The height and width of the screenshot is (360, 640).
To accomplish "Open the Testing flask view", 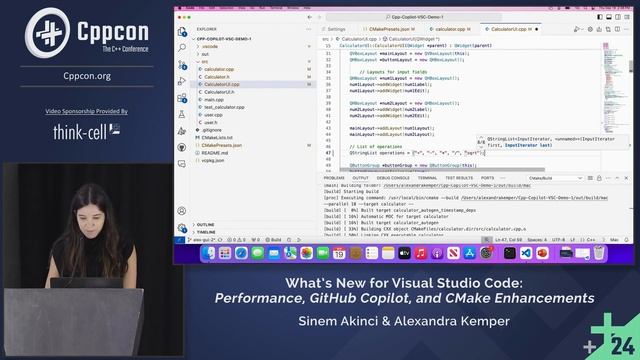I will 182,114.
